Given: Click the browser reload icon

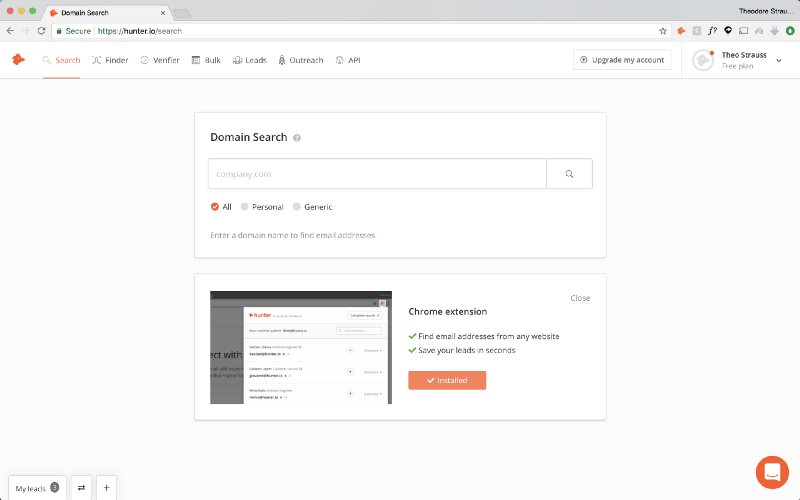Looking at the screenshot, I should coord(41,31).
